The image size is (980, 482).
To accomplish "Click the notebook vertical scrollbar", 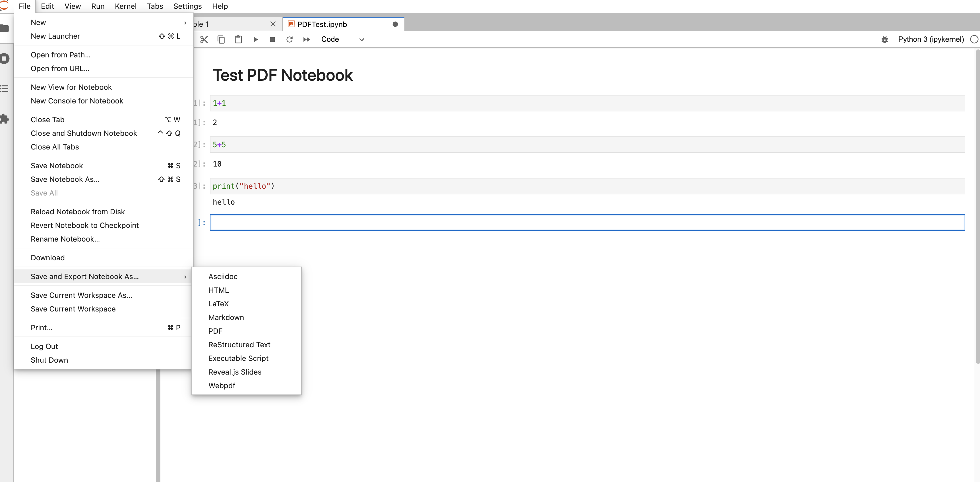I will pyautogui.click(x=977, y=207).
